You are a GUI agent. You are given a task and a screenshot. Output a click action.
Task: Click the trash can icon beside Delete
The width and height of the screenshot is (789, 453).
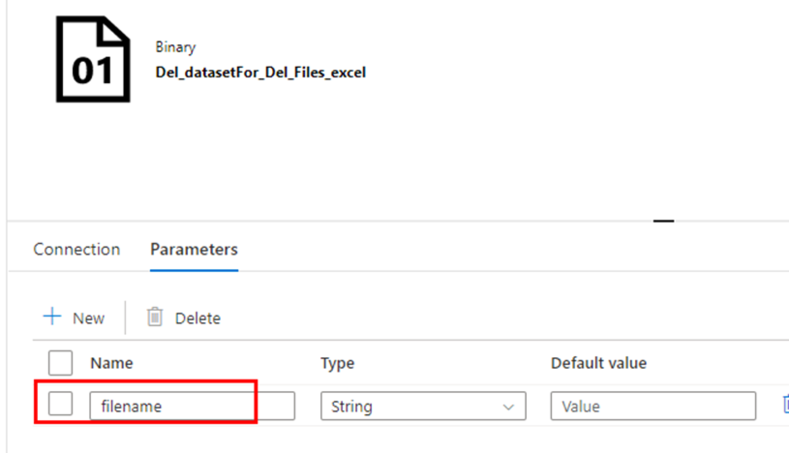(154, 317)
